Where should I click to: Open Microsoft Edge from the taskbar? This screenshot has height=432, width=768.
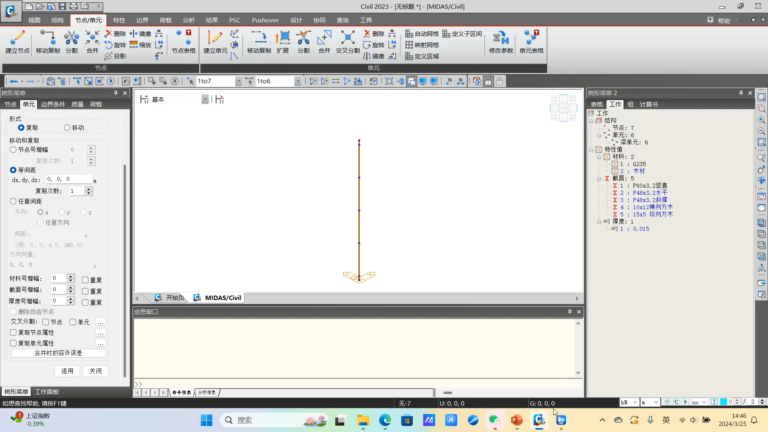tap(385, 420)
